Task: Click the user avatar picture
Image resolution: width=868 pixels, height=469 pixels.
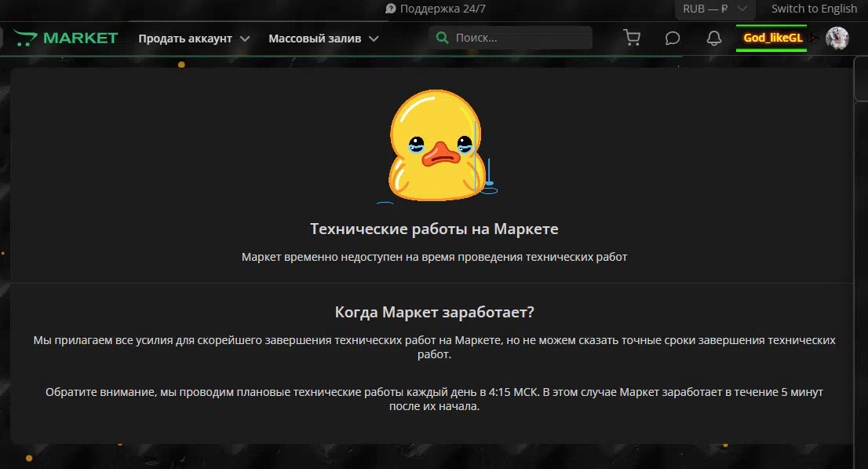Action: 837,38
